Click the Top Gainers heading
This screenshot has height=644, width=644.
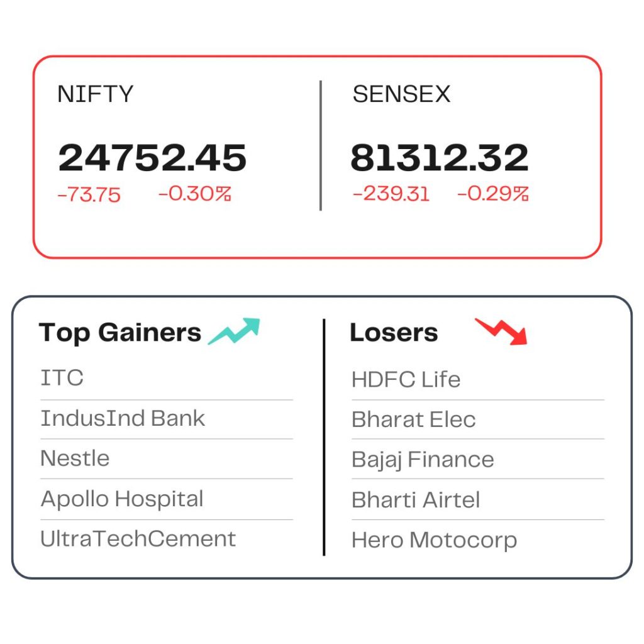[120, 333]
